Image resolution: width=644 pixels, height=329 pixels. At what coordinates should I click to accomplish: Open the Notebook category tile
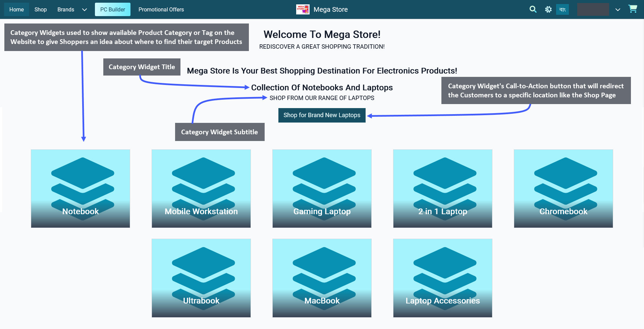tap(80, 189)
